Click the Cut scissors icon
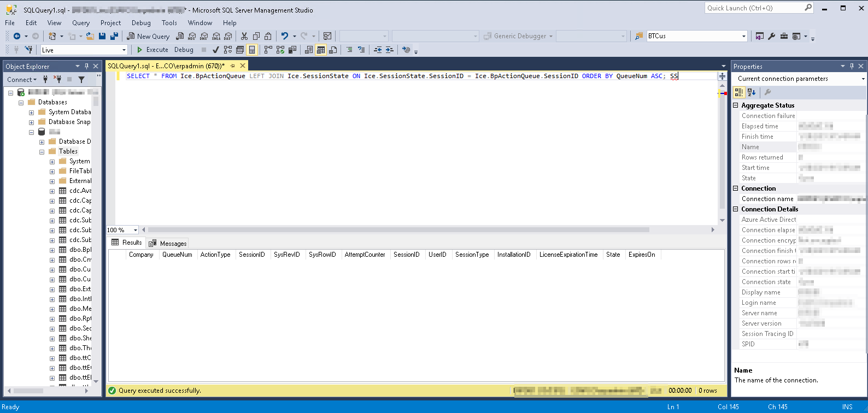868x413 pixels. tap(244, 36)
